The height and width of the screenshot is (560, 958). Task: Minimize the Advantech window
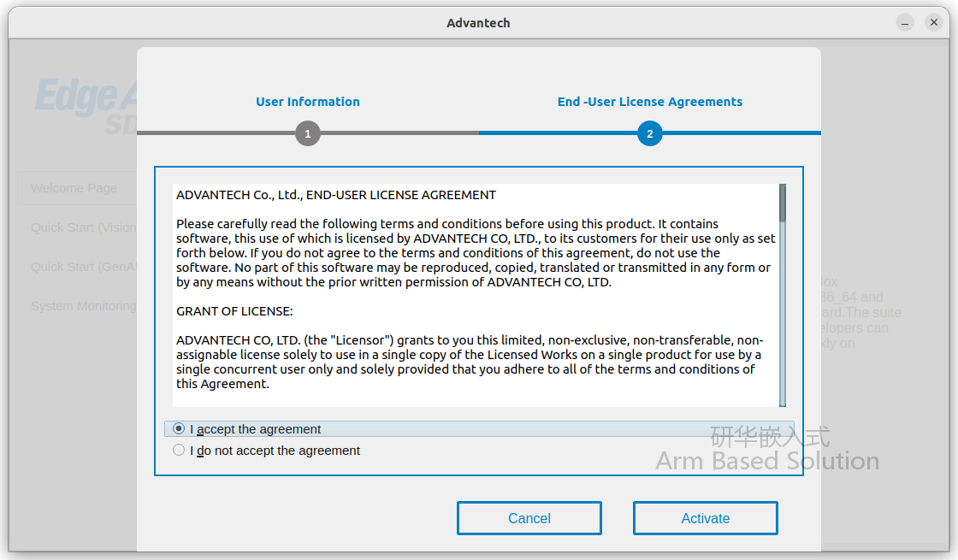pos(905,22)
